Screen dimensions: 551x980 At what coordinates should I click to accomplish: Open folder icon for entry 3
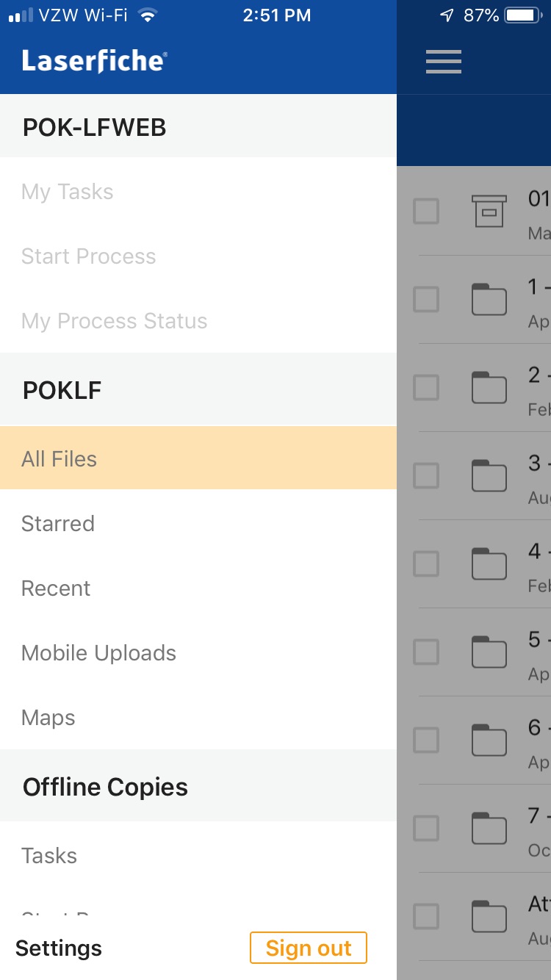coord(489,475)
